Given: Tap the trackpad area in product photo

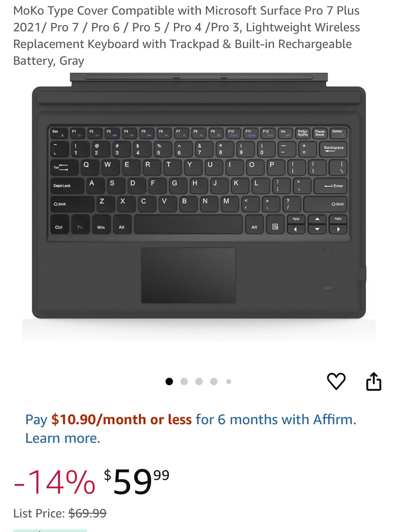Looking at the screenshot, I should [x=188, y=276].
